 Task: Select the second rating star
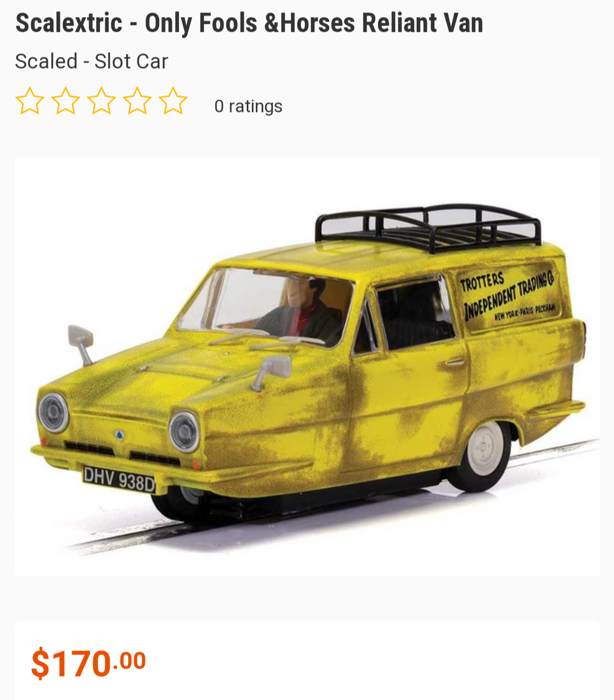(65, 101)
